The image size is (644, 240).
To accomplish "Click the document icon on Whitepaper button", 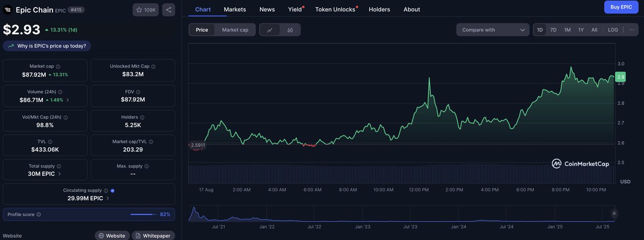I will (138, 236).
